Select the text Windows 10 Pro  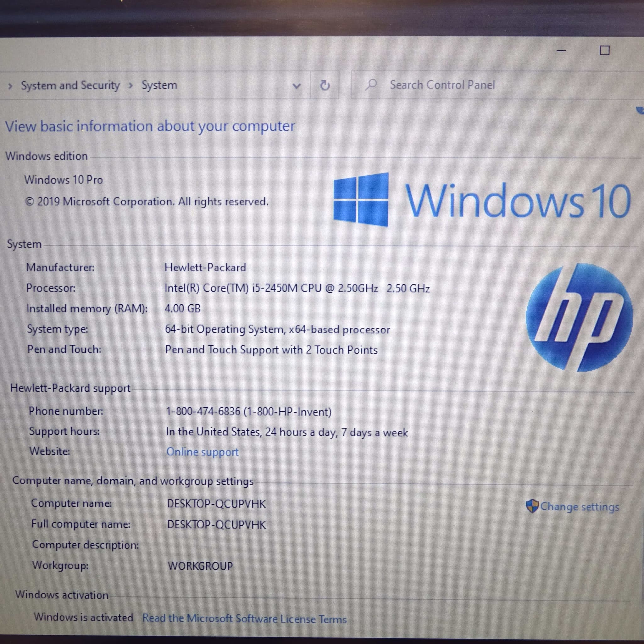pyautogui.click(x=64, y=180)
